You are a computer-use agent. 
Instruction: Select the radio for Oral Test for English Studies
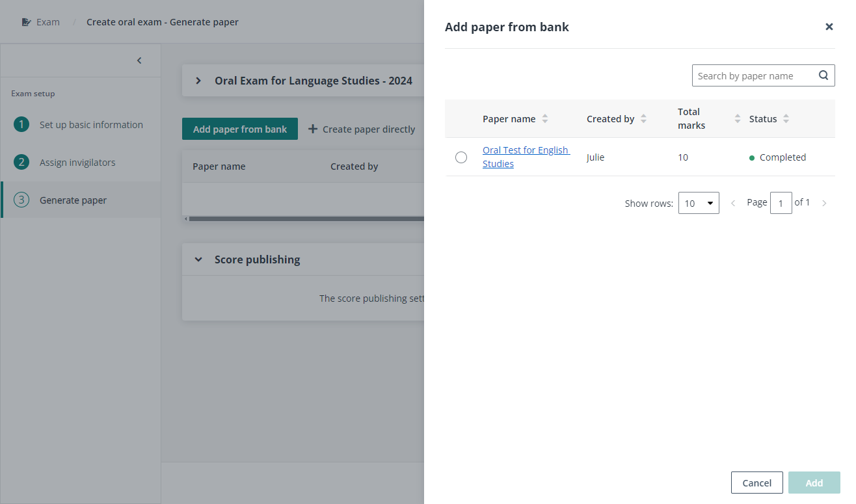coord(461,157)
